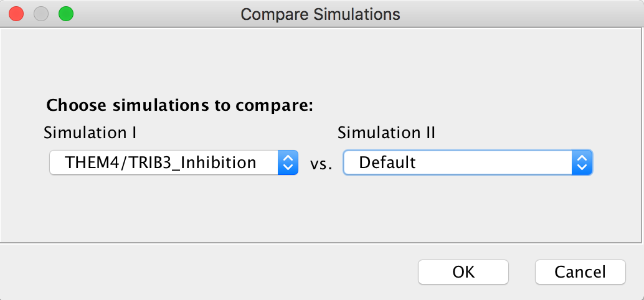Click the Simulation II label

click(386, 133)
